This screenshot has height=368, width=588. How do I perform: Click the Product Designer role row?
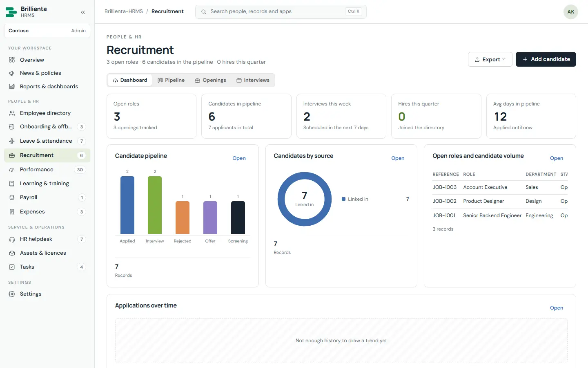point(500,201)
